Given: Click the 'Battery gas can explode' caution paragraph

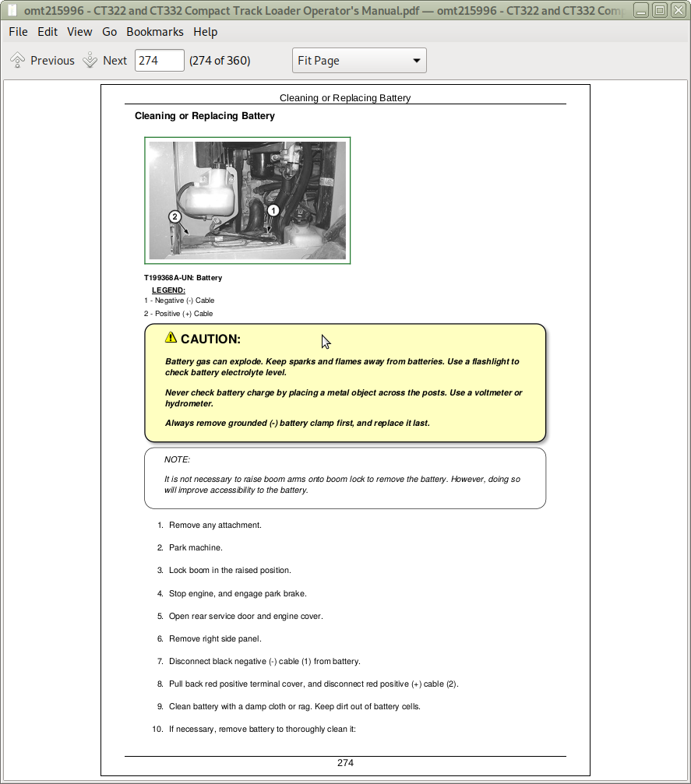Looking at the screenshot, I should [342, 367].
